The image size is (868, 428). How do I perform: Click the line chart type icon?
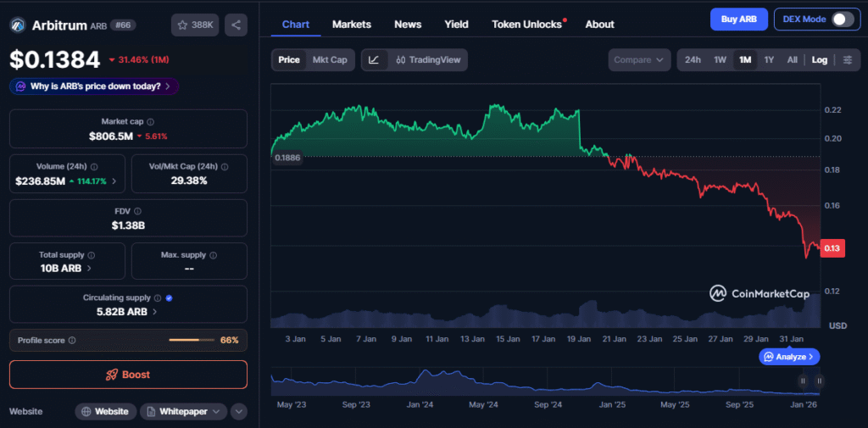coord(374,60)
